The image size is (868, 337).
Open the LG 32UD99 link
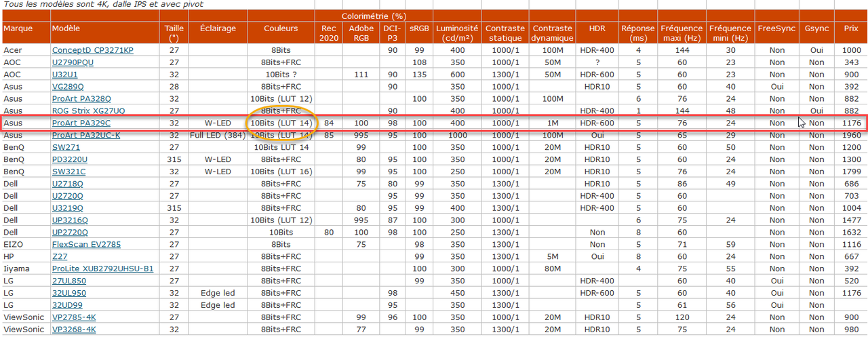pos(67,305)
